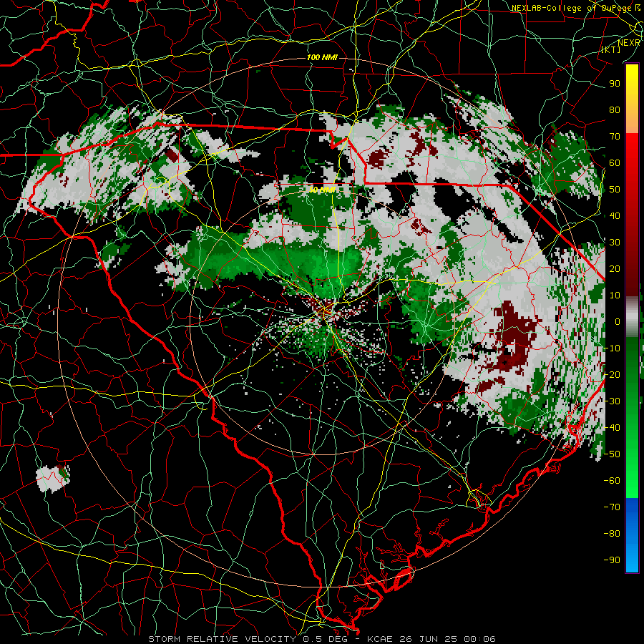Click the 10 value on velocity scale
Viewport: 644px width, 644px height.
coord(615,296)
